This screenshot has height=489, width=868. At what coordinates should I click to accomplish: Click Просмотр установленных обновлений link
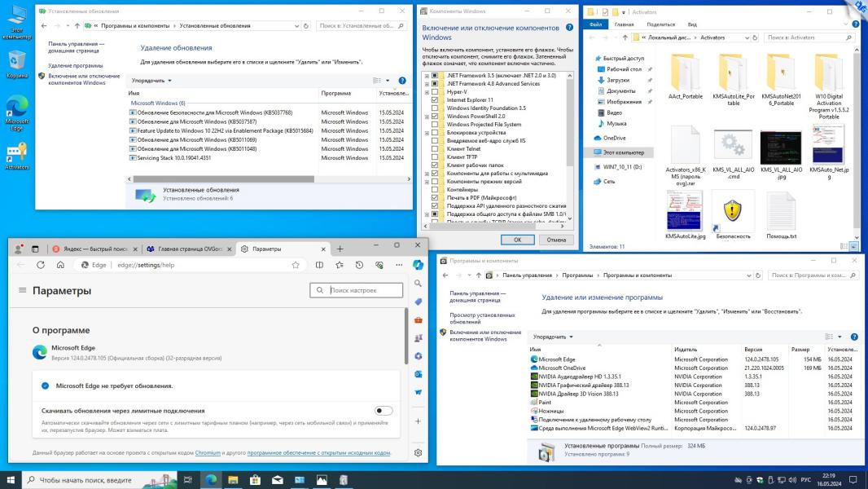point(482,319)
